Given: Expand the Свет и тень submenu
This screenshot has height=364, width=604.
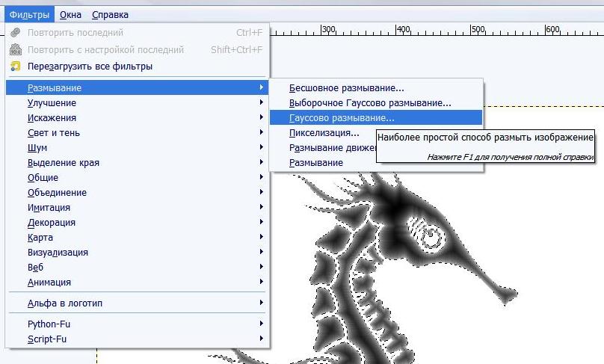Looking at the screenshot, I should point(138,133).
